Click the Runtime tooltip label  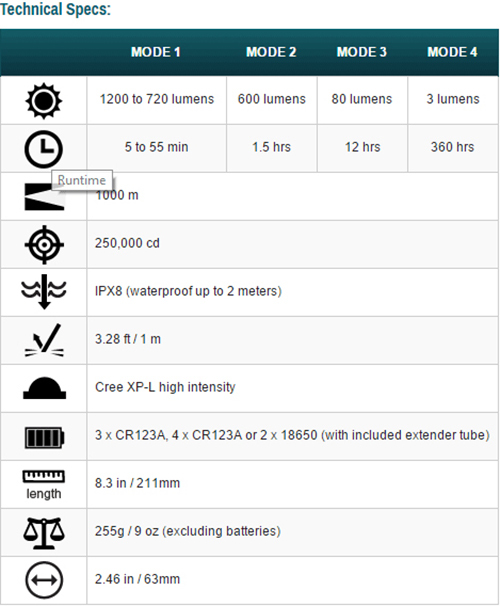82,180
